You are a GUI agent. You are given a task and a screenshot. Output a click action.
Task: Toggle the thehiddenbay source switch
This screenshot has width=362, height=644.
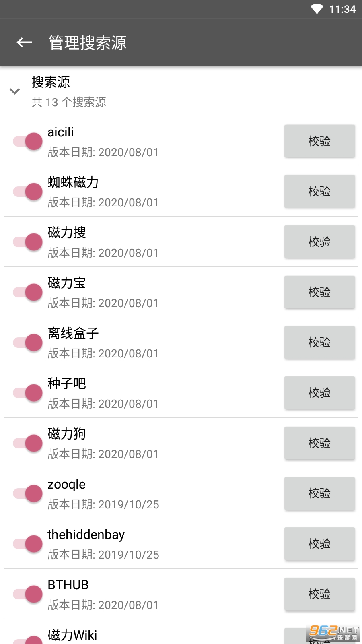[x=28, y=544]
